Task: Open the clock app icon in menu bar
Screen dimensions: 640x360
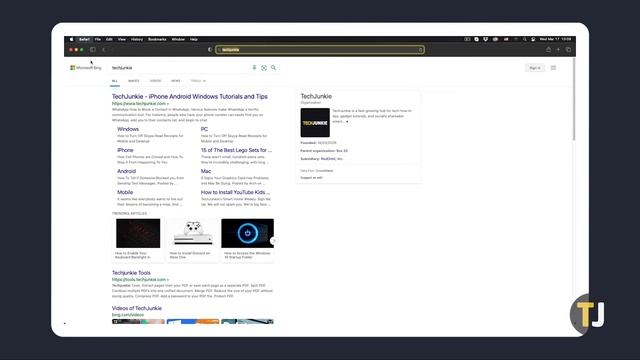Action: 476,39
